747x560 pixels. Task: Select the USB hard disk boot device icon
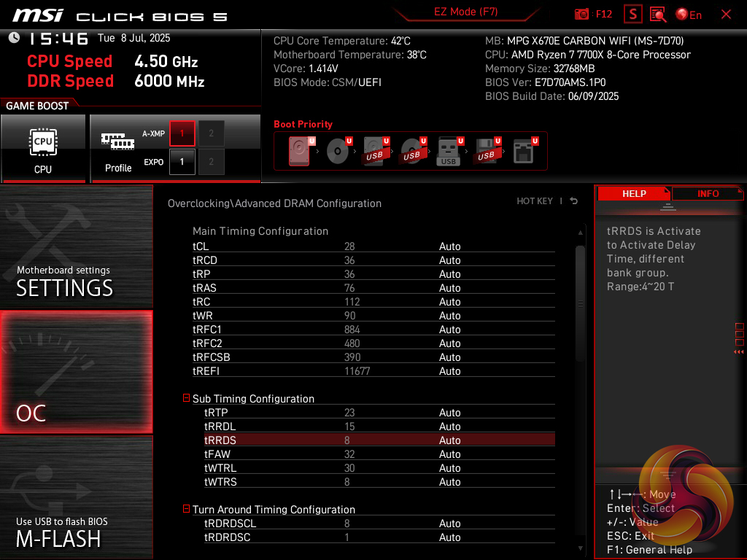pyautogui.click(x=376, y=151)
